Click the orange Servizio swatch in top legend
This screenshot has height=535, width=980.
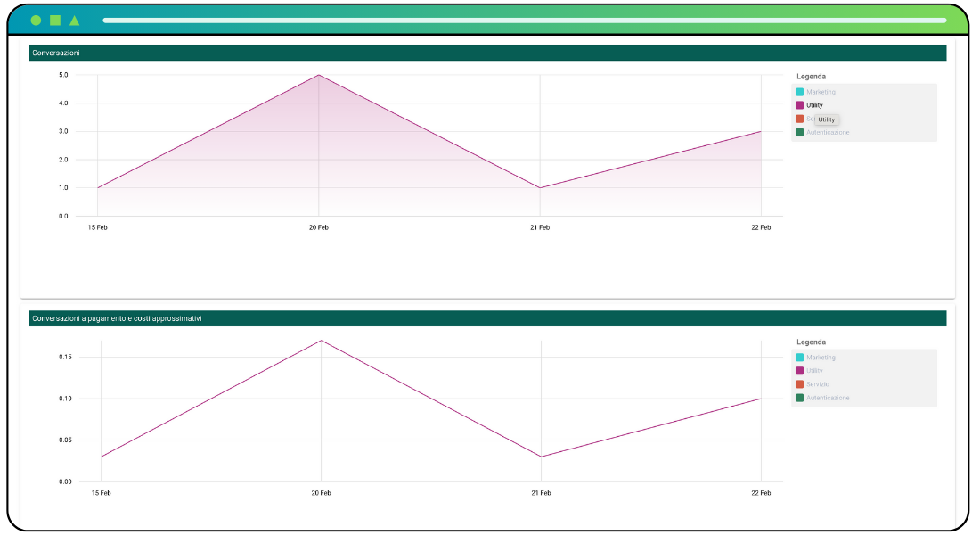(x=799, y=119)
